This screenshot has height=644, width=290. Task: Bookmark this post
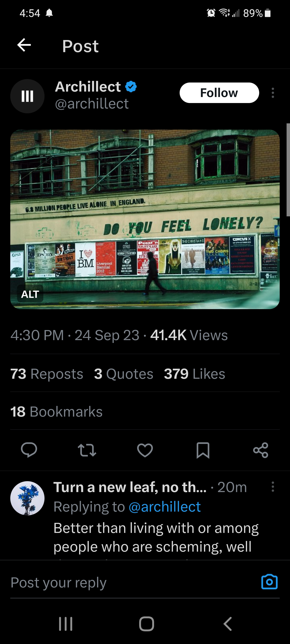[203, 450]
